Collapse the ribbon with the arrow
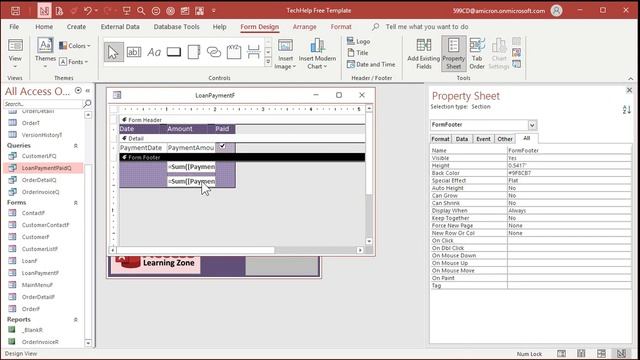This screenshot has width=640, height=360. point(631,78)
